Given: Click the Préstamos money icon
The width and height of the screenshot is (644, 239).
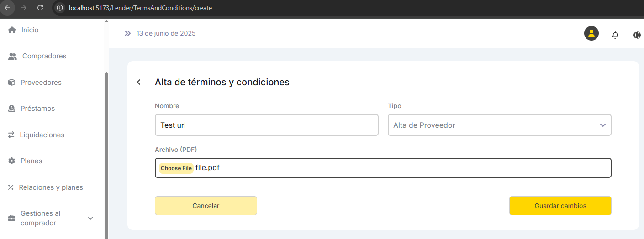Looking at the screenshot, I should [12, 109].
